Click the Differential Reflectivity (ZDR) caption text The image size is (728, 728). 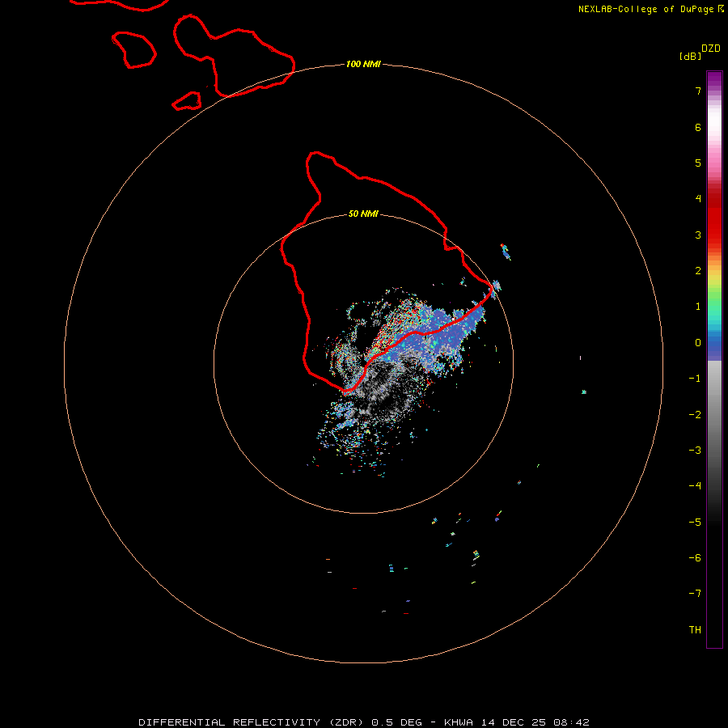pyautogui.click(x=253, y=722)
